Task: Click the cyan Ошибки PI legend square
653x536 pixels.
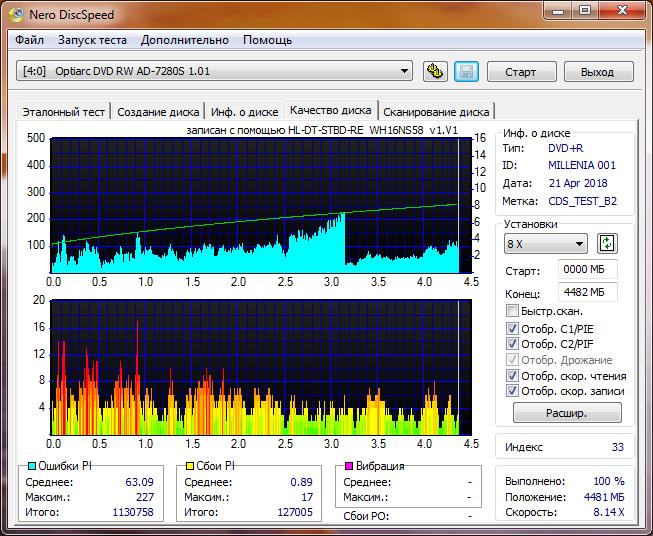Action: (x=31, y=466)
